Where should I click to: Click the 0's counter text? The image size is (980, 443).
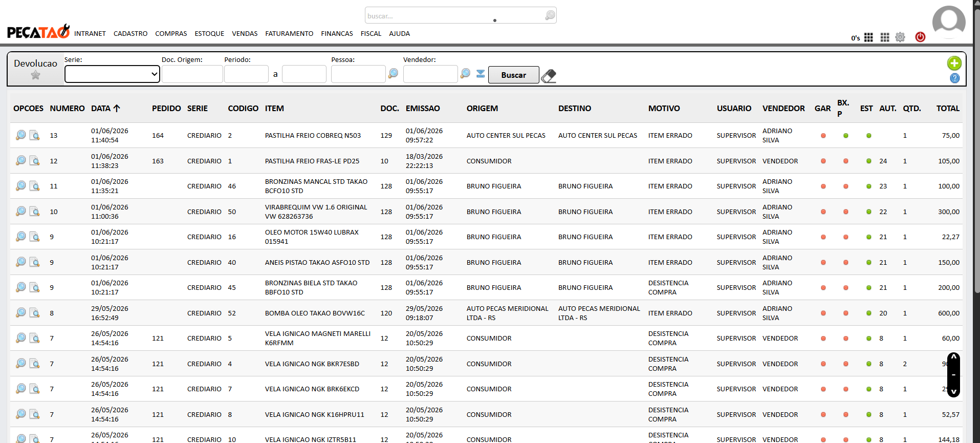click(x=856, y=38)
